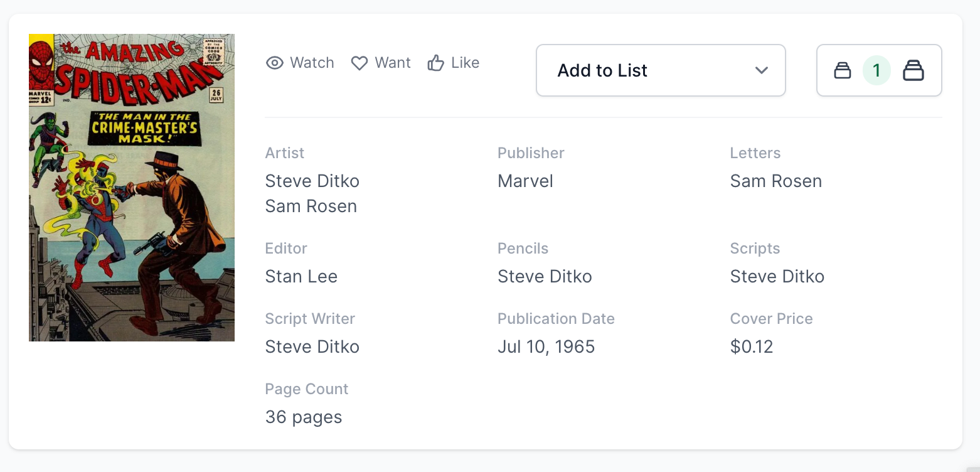Click Steve Ditko under Scripts
The height and width of the screenshot is (472, 980).
777,276
